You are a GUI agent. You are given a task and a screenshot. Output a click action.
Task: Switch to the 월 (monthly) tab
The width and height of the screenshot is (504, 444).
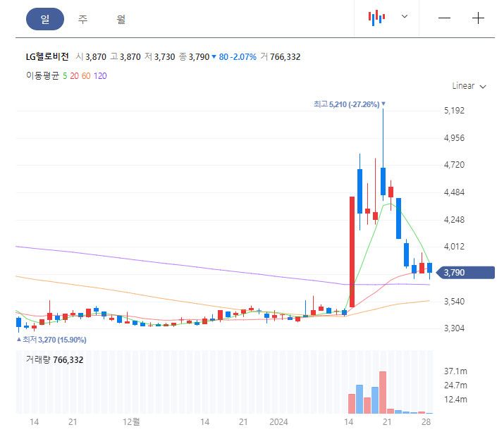point(121,19)
